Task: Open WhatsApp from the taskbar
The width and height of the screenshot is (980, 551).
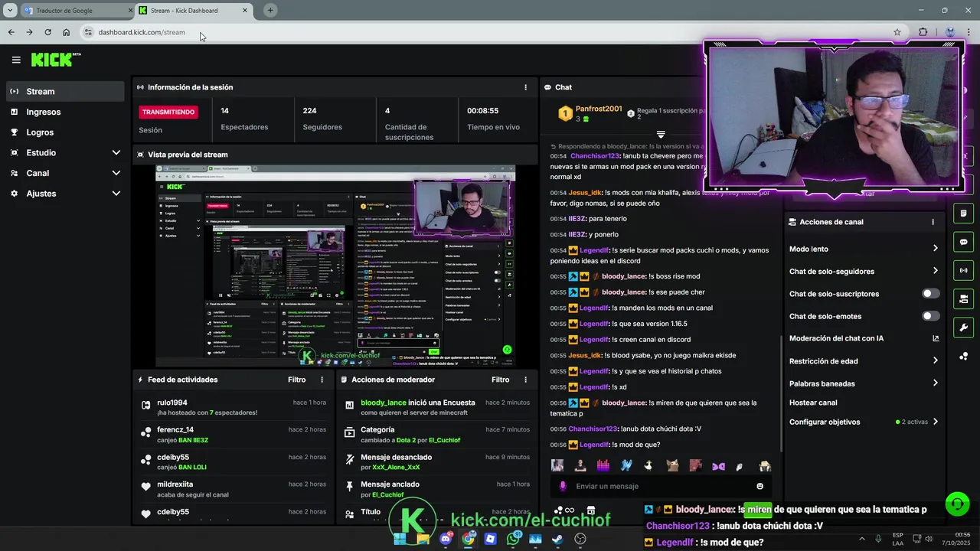Action: click(513, 539)
